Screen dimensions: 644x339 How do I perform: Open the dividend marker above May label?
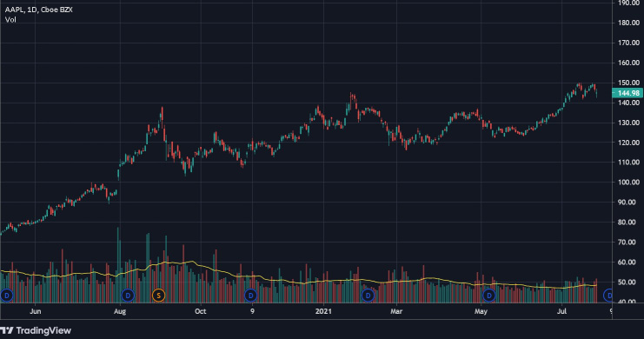(x=489, y=295)
